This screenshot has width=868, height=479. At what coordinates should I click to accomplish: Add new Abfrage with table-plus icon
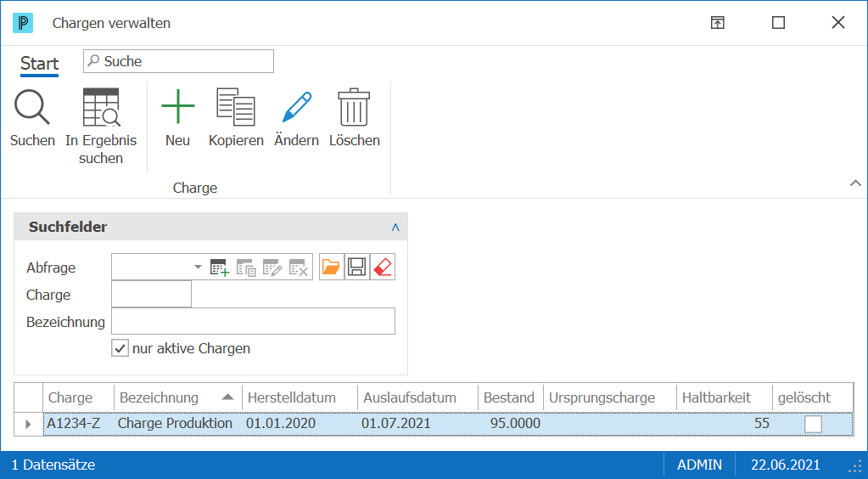pos(219,268)
